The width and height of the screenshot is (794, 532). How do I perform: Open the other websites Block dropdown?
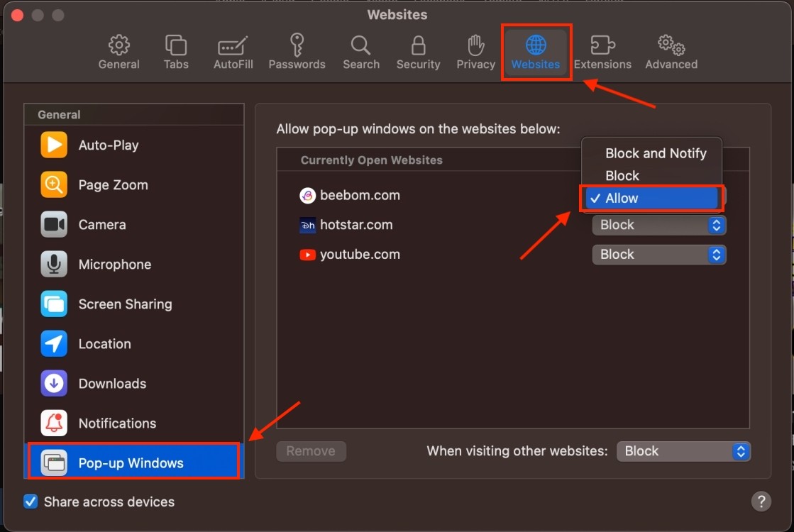pos(683,451)
